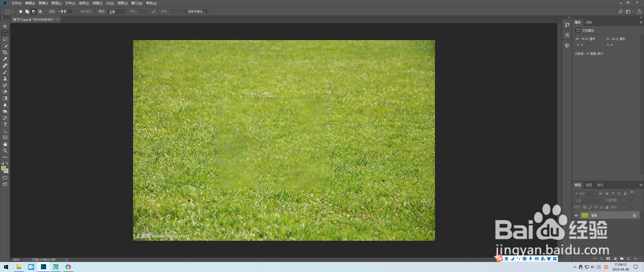
Task: Select the Hand tool
Action: pos(5,144)
